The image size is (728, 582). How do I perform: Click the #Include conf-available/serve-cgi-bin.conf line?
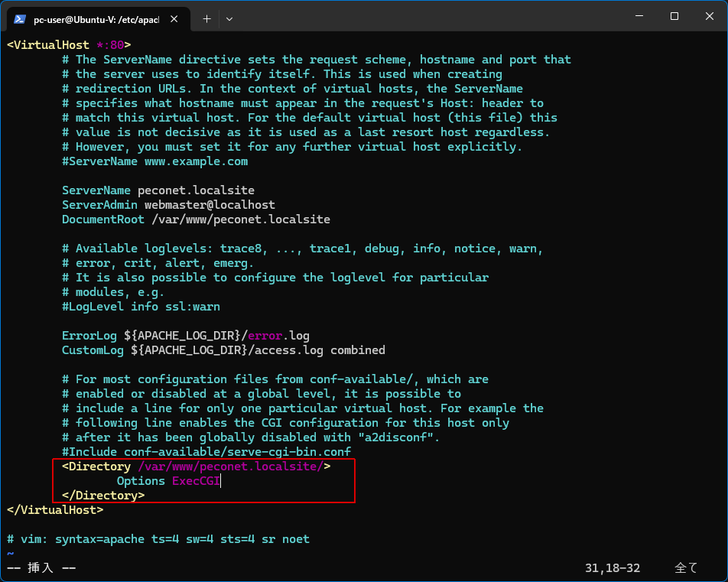[206, 452]
